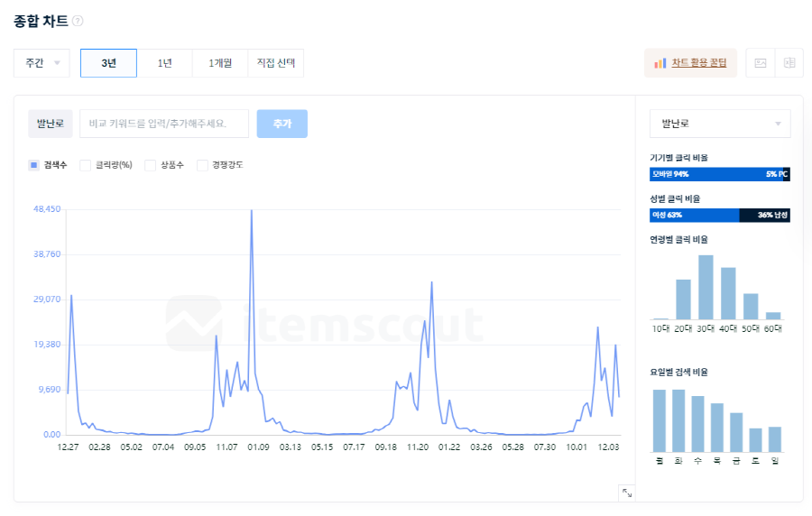
Task: Click the 월 weekday bar
Action: tap(660, 420)
